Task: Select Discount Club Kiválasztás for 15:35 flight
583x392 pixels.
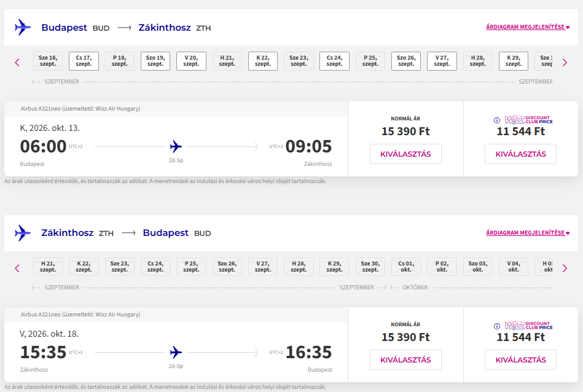Action: point(520,360)
